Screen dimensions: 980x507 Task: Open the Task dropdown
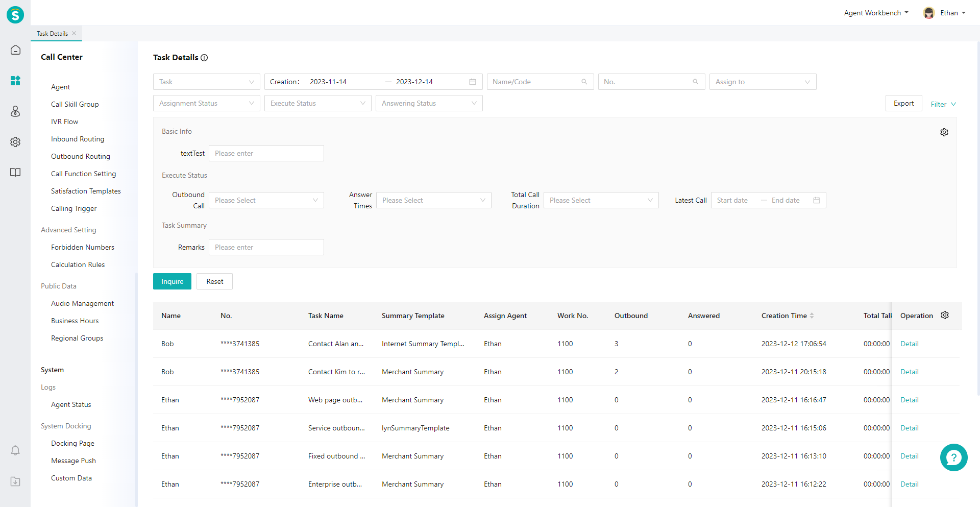tap(207, 82)
